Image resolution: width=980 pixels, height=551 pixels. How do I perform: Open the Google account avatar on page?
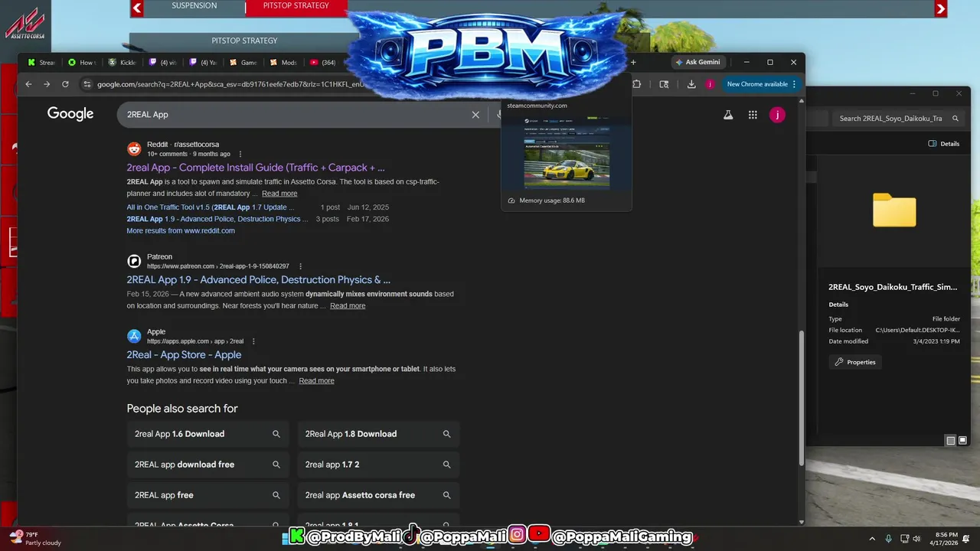[777, 115]
